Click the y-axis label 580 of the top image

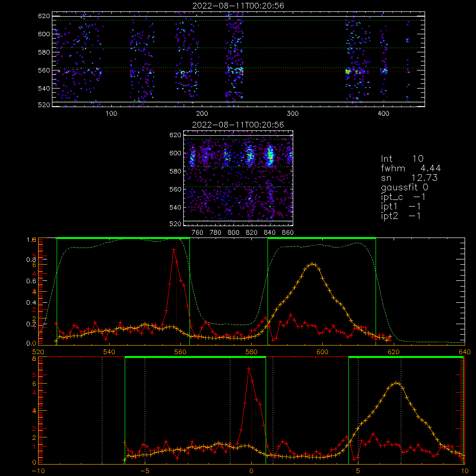tap(44, 52)
